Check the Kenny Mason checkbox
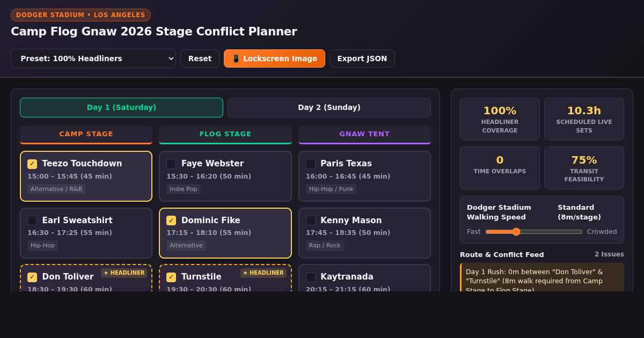The width and height of the screenshot is (644, 338). [311, 221]
